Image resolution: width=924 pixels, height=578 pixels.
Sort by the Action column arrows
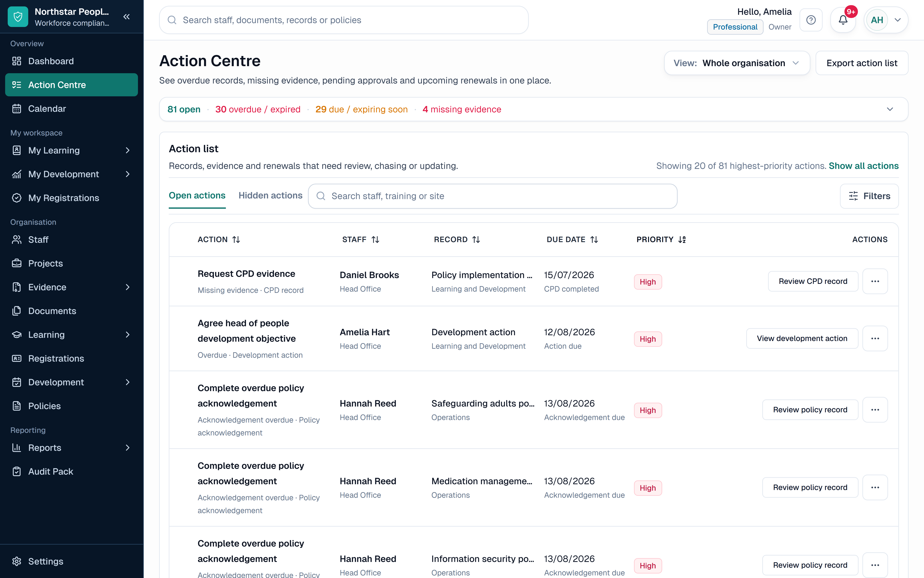click(236, 240)
